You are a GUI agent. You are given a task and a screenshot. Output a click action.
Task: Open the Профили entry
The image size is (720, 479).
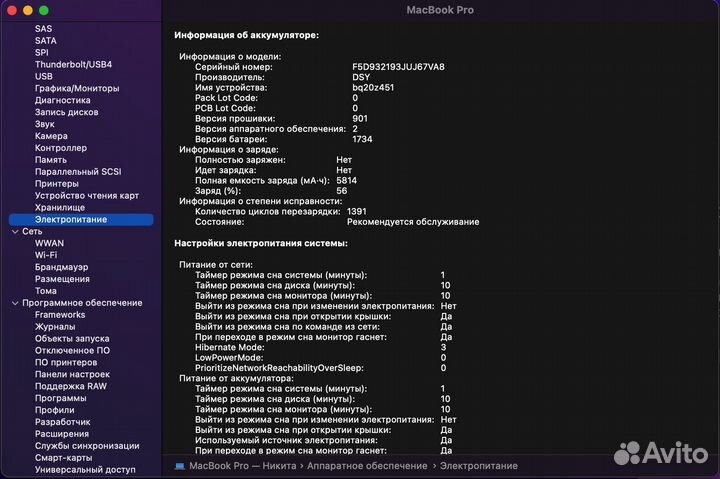tap(54, 411)
